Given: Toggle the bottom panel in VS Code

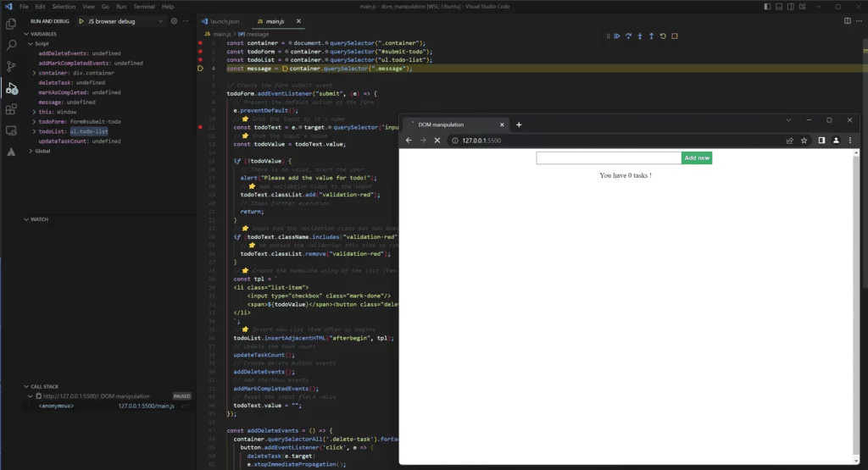Looking at the screenshot, I should 779,7.
